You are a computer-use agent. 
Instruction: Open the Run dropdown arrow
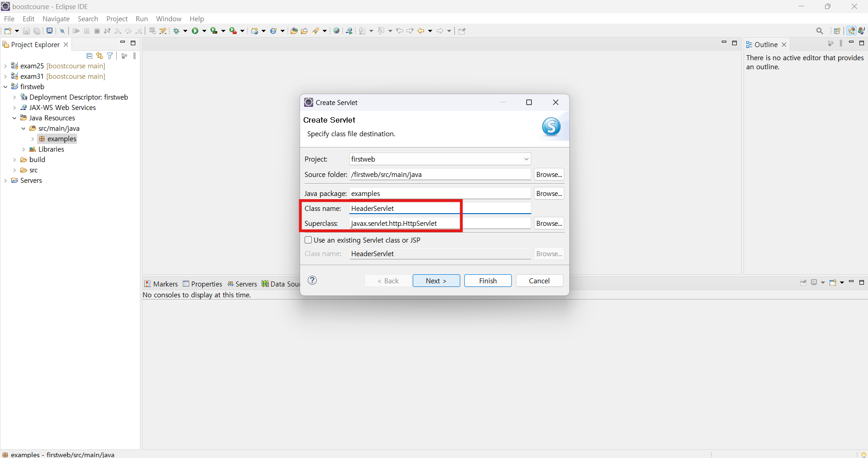tap(204, 31)
